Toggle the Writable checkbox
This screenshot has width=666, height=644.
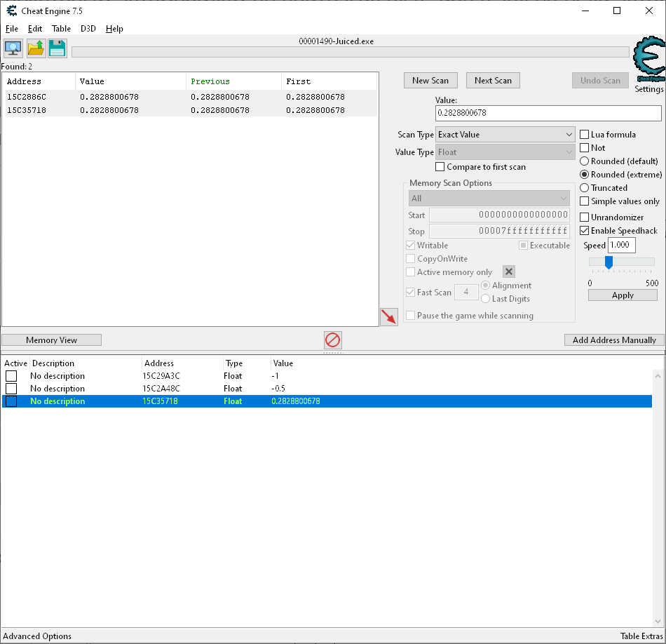(x=410, y=246)
